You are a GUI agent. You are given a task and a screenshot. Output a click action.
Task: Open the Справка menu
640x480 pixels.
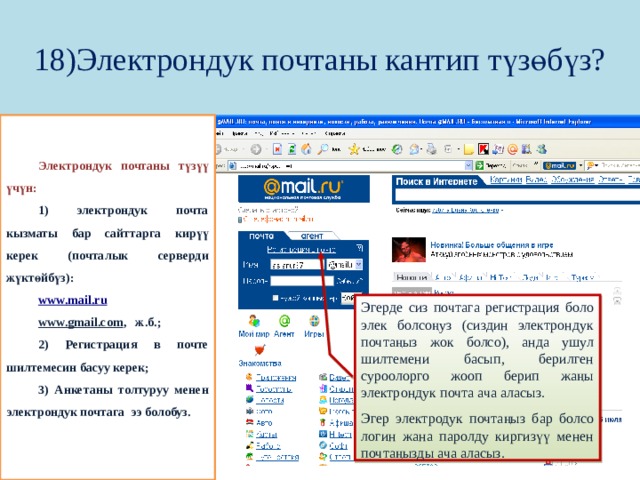(335, 133)
